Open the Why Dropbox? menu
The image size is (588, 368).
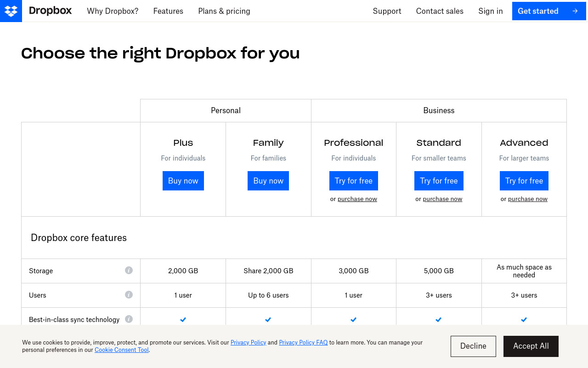point(113,11)
